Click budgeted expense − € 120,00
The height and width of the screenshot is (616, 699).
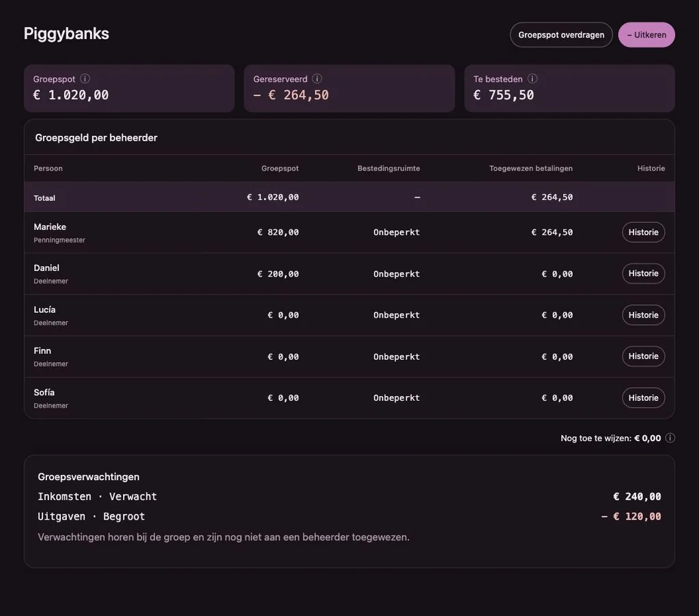pyautogui.click(x=631, y=516)
